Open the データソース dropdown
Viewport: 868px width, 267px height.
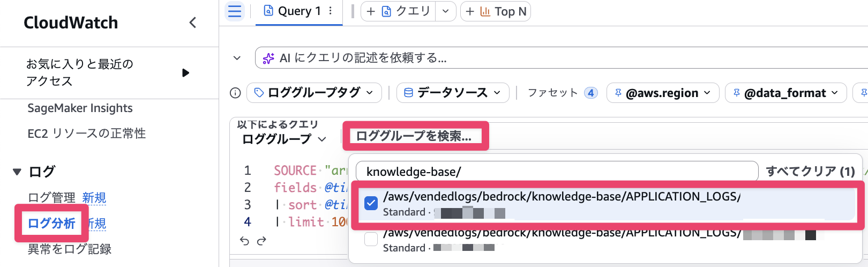(x=453, y=93)
